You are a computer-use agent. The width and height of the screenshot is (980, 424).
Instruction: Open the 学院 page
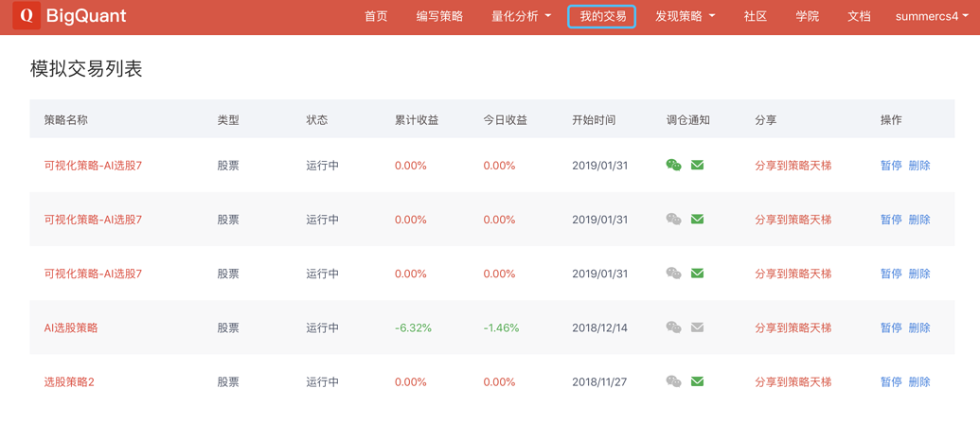pyautogui.click(x=807, y=17)
